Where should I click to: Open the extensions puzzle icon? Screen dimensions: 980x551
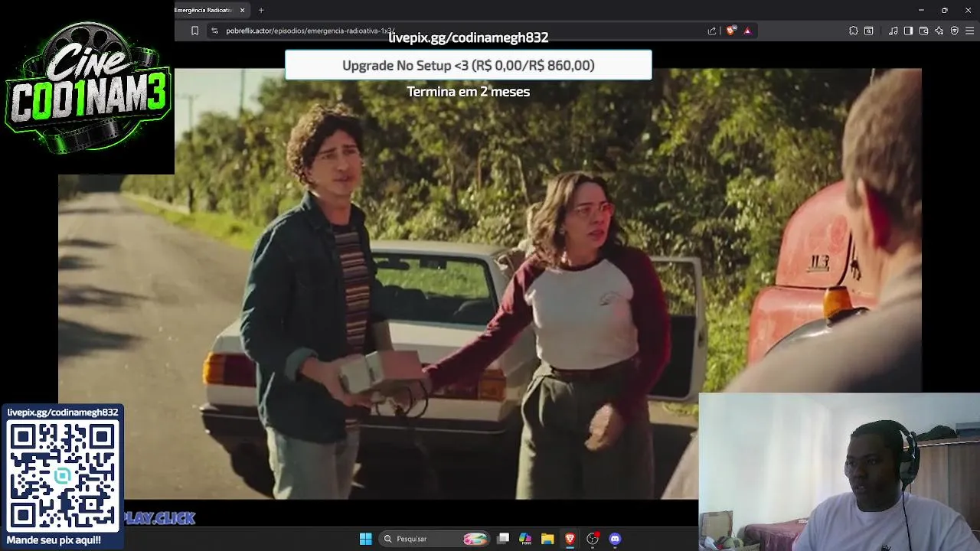click(x=854, y=31)
